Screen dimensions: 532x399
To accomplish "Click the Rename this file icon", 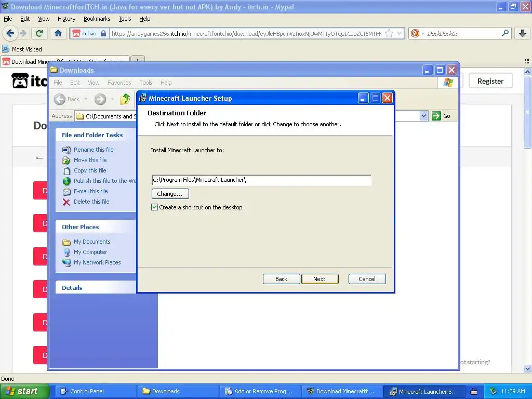I will (x=66, y=150).
